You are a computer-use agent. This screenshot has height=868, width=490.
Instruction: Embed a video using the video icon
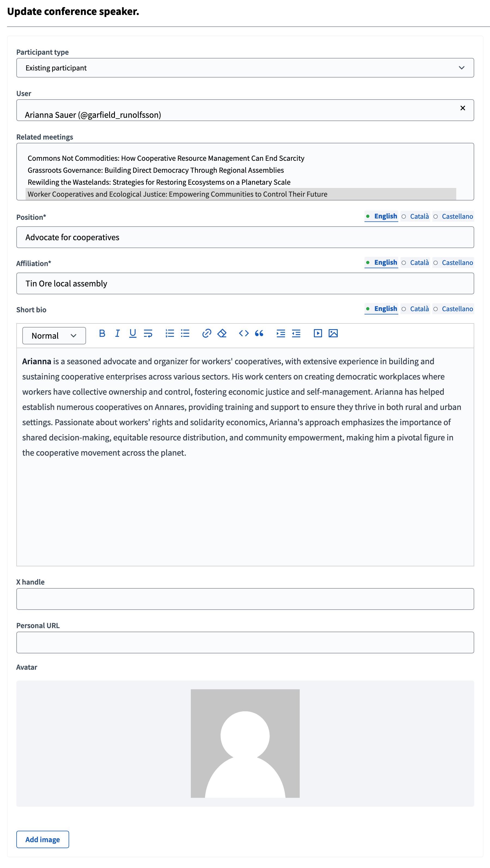click(318, 333)
